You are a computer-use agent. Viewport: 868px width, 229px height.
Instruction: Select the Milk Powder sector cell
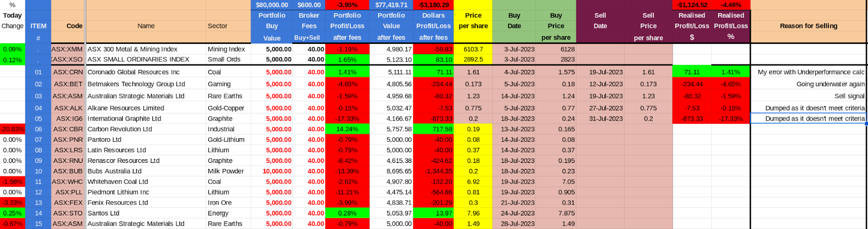(x=228, y=171)
